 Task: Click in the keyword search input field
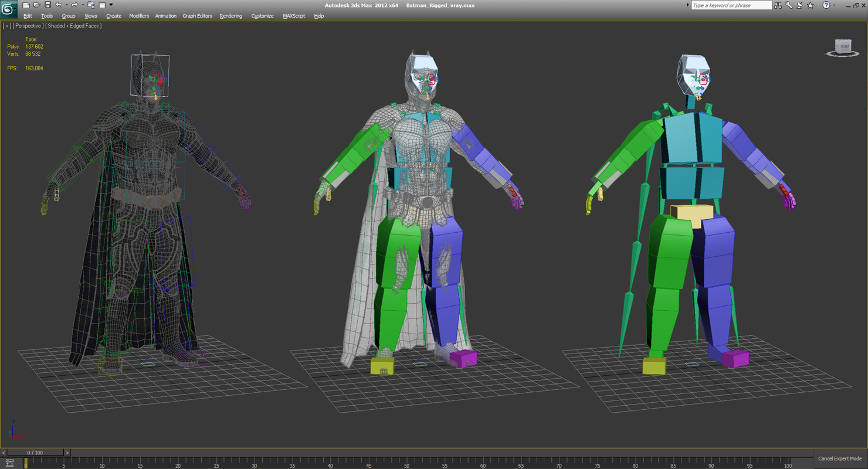[731, 5]
